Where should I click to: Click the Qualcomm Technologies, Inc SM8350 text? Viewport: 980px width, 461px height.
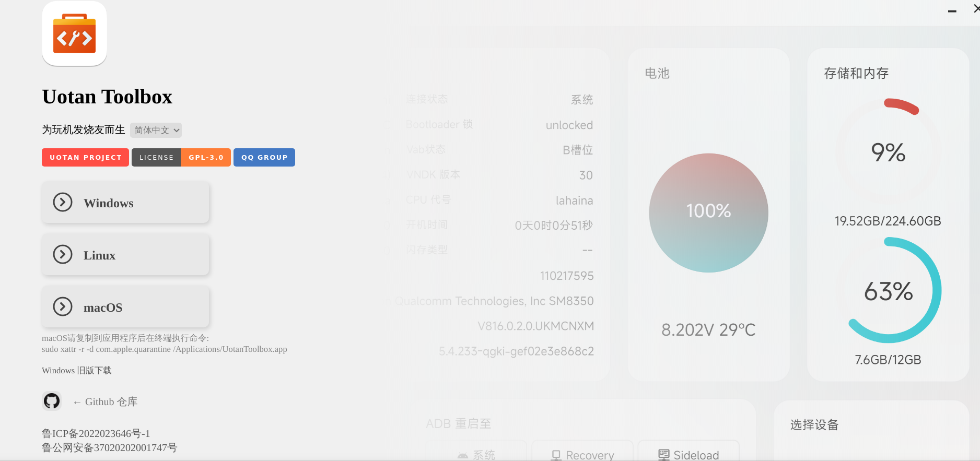point(494,301)
